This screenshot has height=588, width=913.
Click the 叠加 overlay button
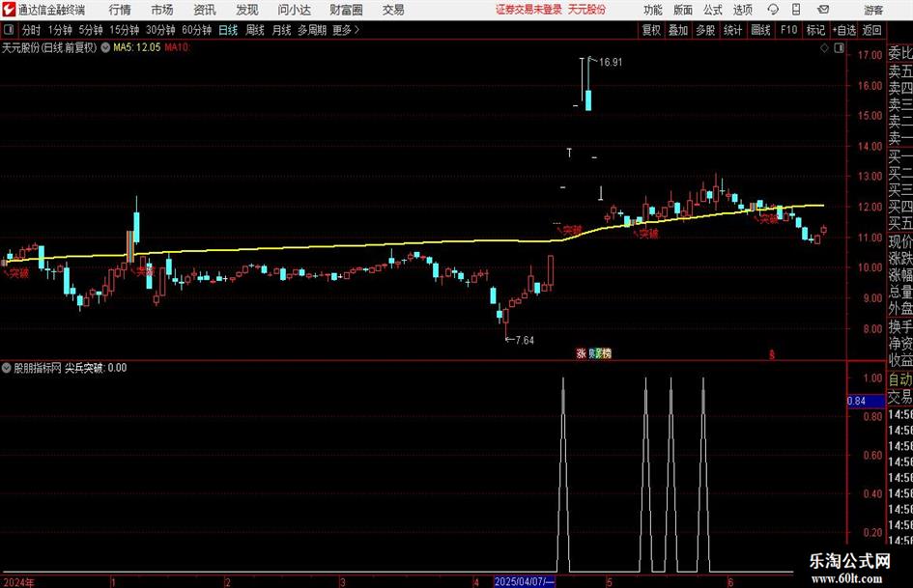pos(678,30)
